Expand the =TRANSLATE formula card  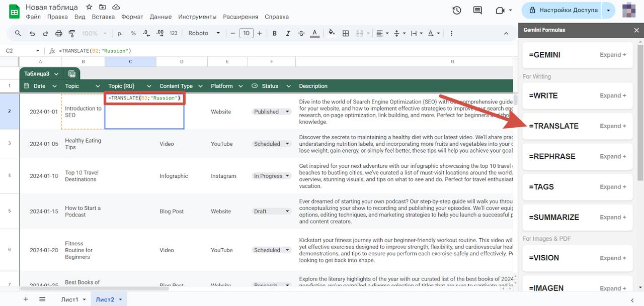coord(613,126)
